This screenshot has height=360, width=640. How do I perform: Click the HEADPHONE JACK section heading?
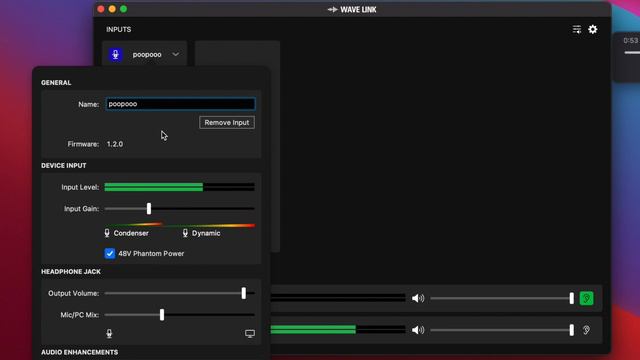coord(71,271)
